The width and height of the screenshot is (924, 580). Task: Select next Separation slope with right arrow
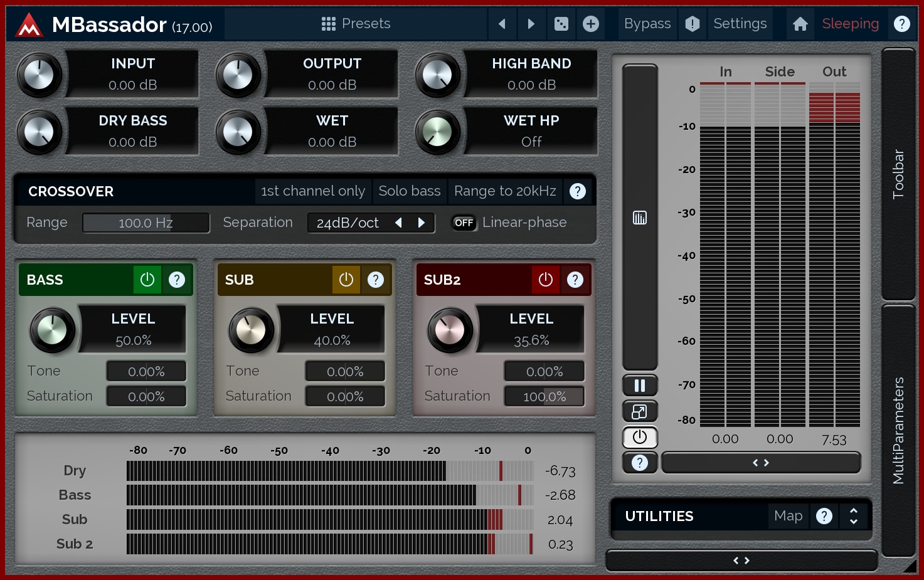pyautogui.click(x=422, y=223)
